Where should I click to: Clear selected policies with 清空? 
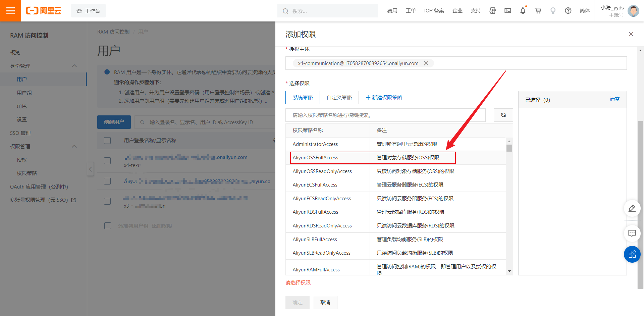614,99
